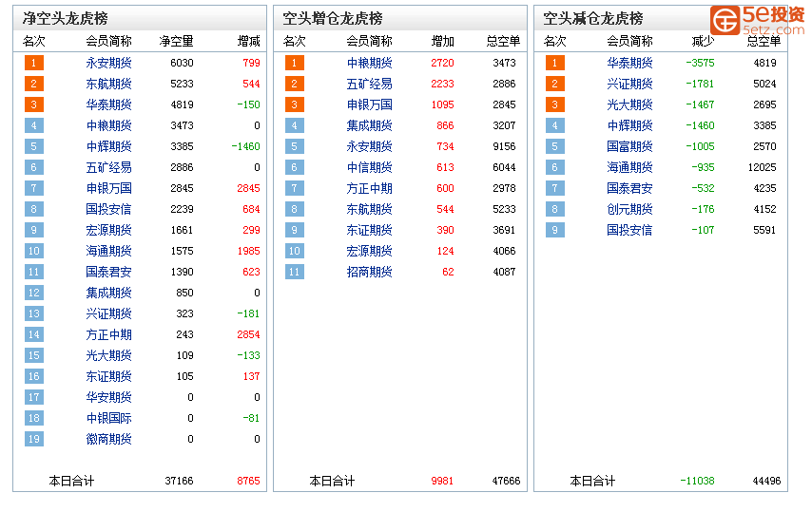
Task: Open 东证期货 in the 净空头龙虎榜 table
Action: coord(108,376)
